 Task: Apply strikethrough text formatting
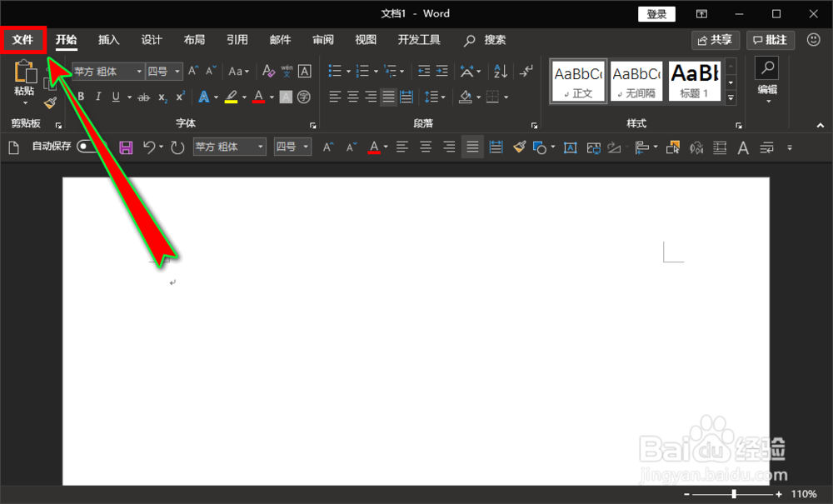(143, 97)
